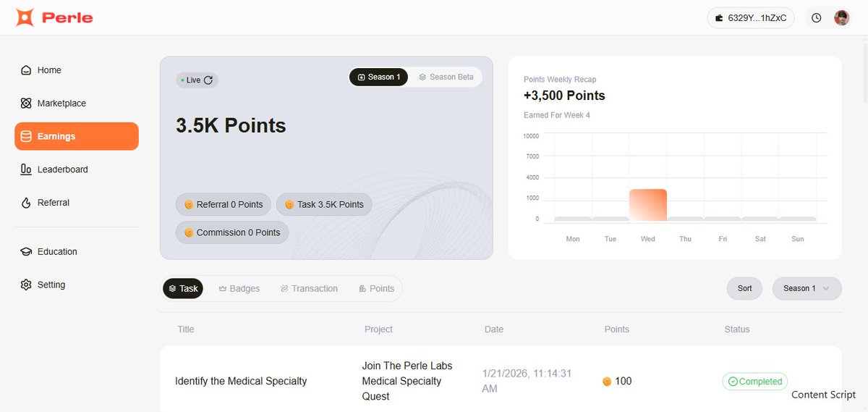Click the Identify the Medical Specialty title

241,382
